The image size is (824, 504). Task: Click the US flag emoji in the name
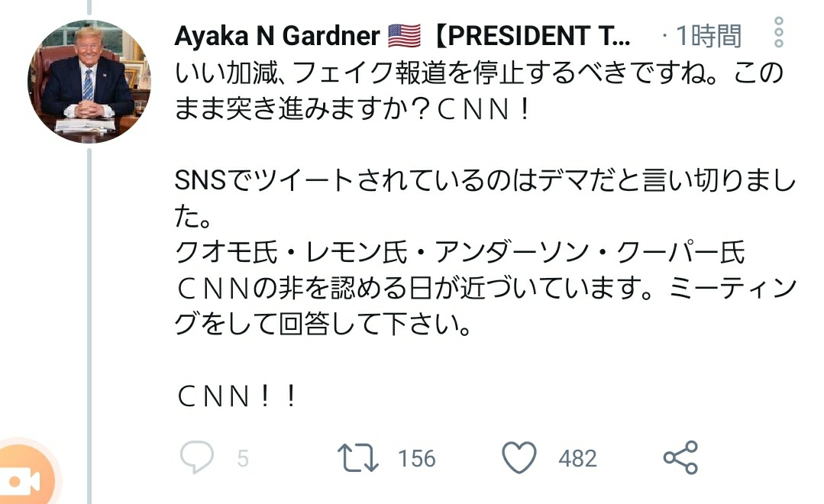(x=405, y=35)
